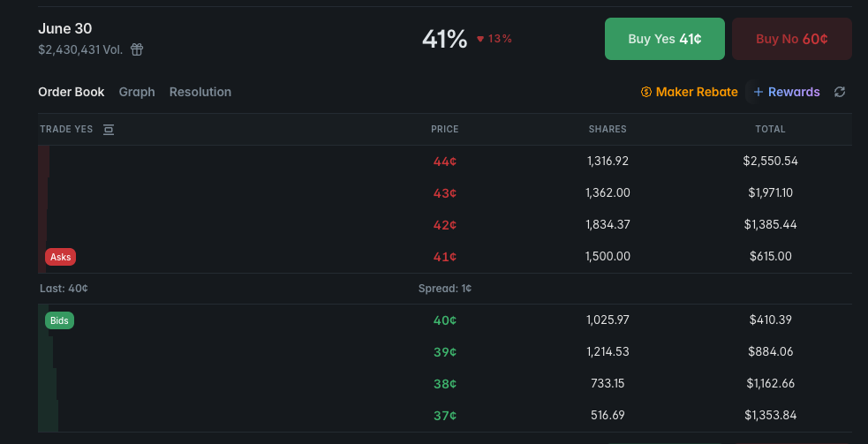This screenshot has height=444, width=868.
Task: Click the gift rewards icon beside volume
Action: coord(137,49)
